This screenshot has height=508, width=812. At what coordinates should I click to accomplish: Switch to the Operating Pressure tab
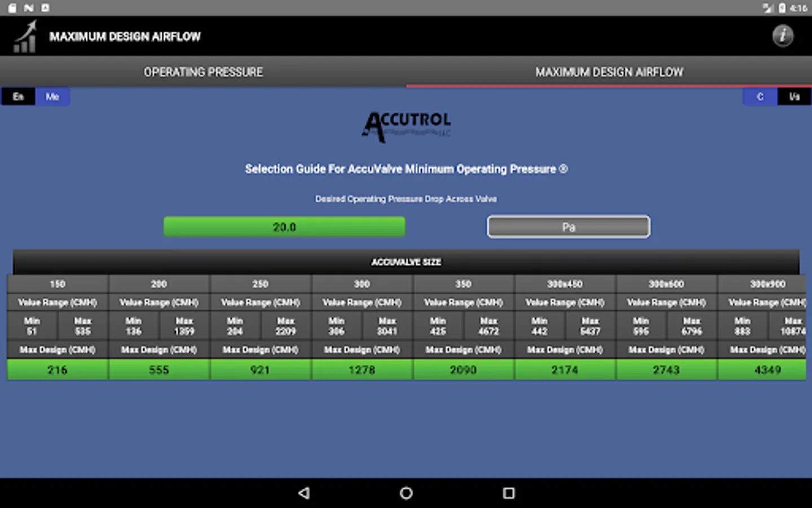click(203, 72)
